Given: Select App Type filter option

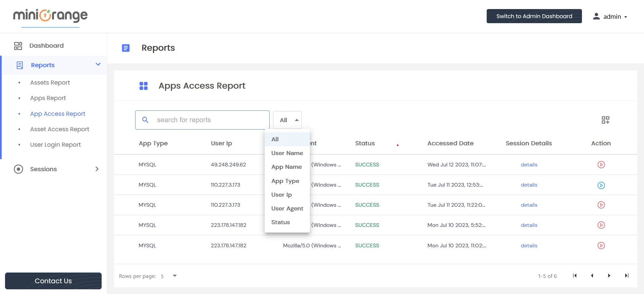Looking at the screenshot, I should pyautogui.click(x=287, y=181).
